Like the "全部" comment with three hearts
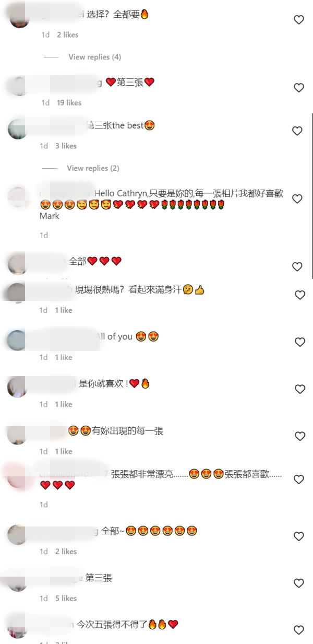Image resolution: width=313 pixels, height=644 pixels. point(297,267)
